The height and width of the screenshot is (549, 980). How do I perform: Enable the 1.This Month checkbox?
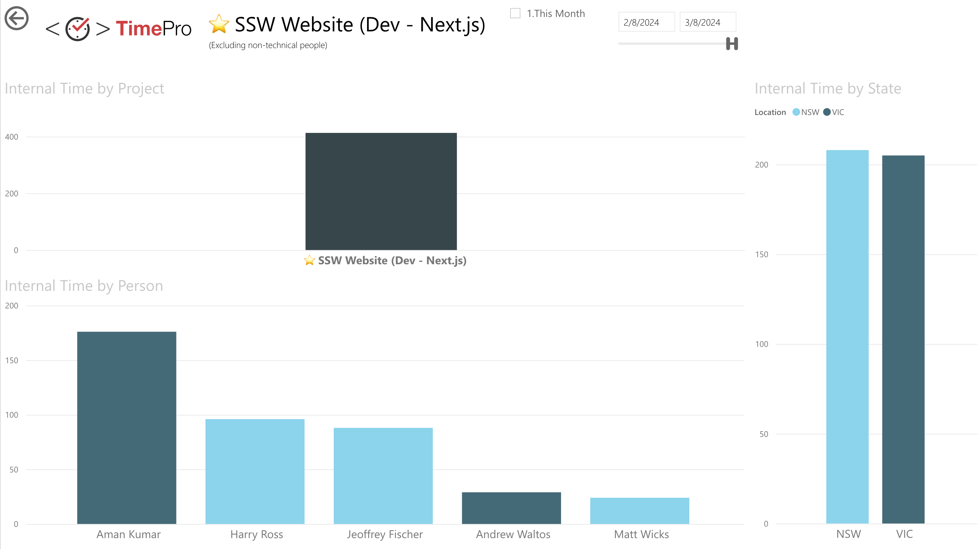515,13
